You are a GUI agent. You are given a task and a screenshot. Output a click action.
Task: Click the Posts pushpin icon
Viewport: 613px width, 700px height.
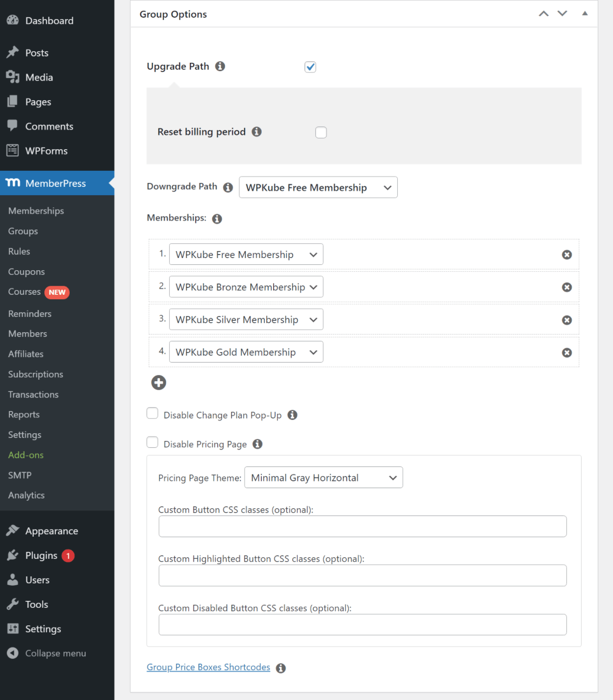click(x=13, y=52)
